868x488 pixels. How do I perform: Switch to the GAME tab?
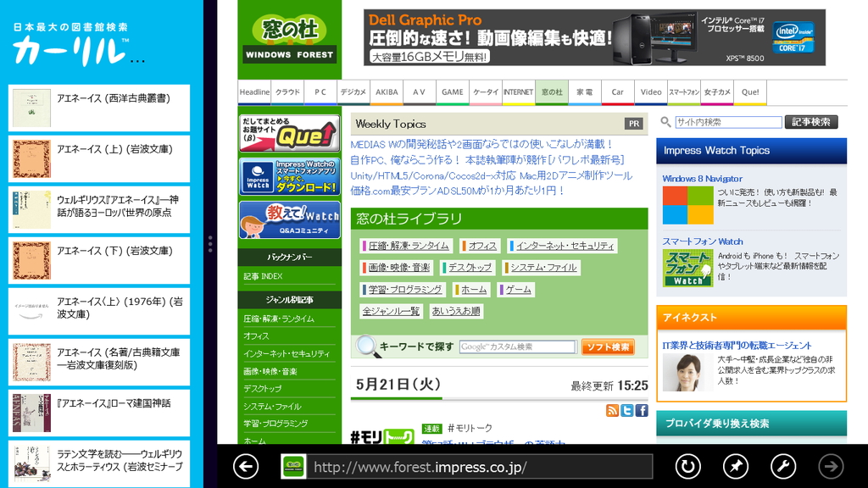coord(453,92)
